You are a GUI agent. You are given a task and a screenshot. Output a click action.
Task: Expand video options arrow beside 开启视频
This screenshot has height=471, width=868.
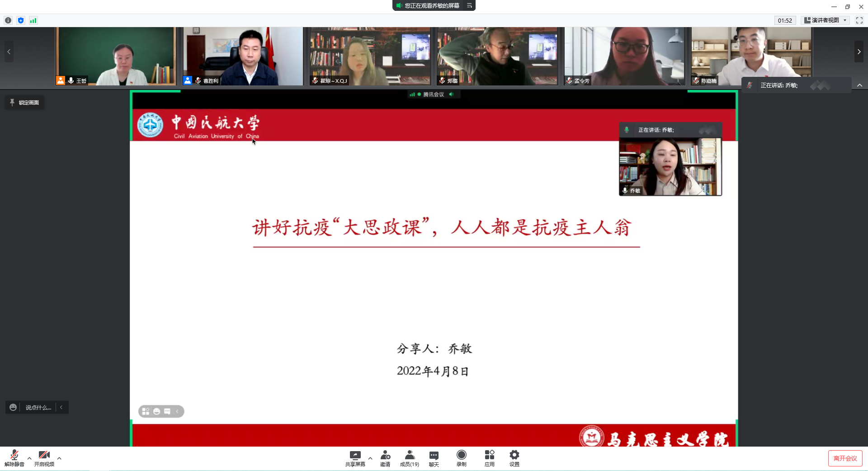[59, 458]
